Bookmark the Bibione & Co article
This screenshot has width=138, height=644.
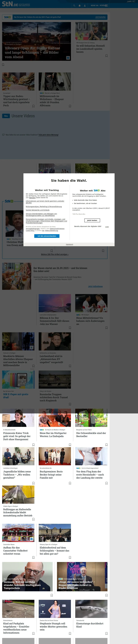tap(70, 328)
